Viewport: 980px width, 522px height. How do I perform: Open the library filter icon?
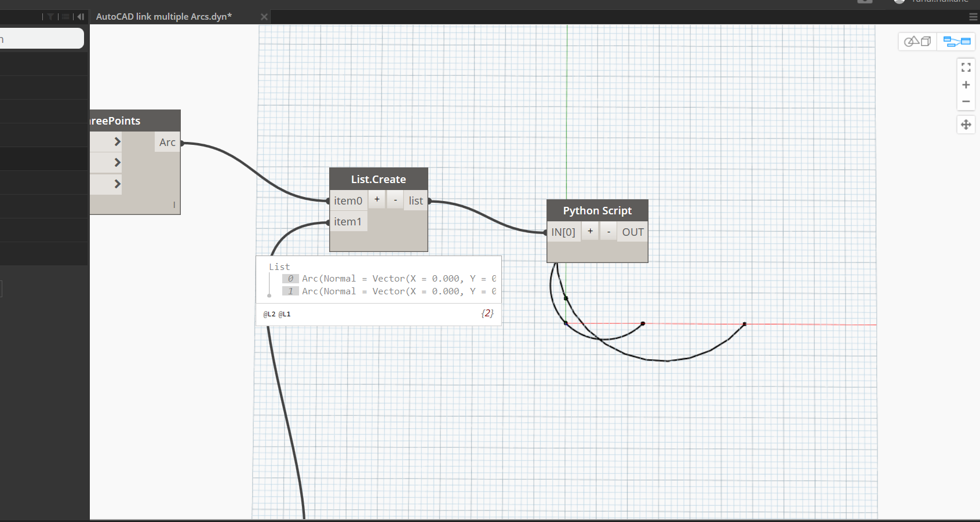(50, 16)
